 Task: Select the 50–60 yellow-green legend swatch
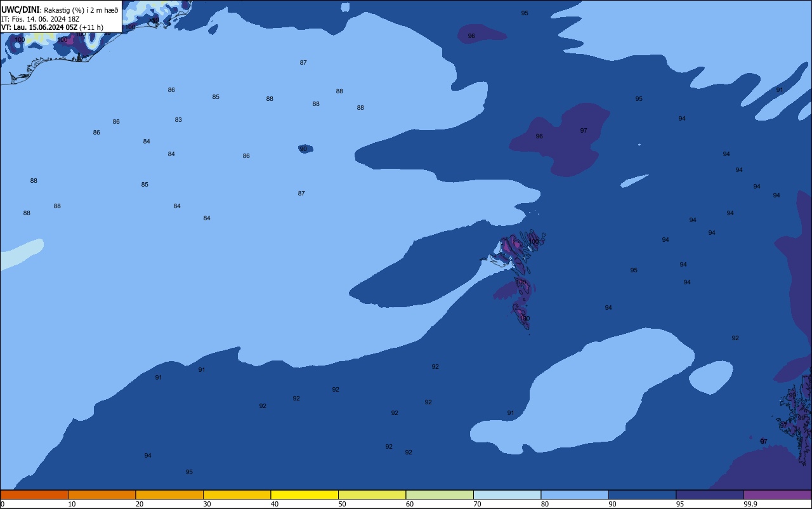click(372, 494)
